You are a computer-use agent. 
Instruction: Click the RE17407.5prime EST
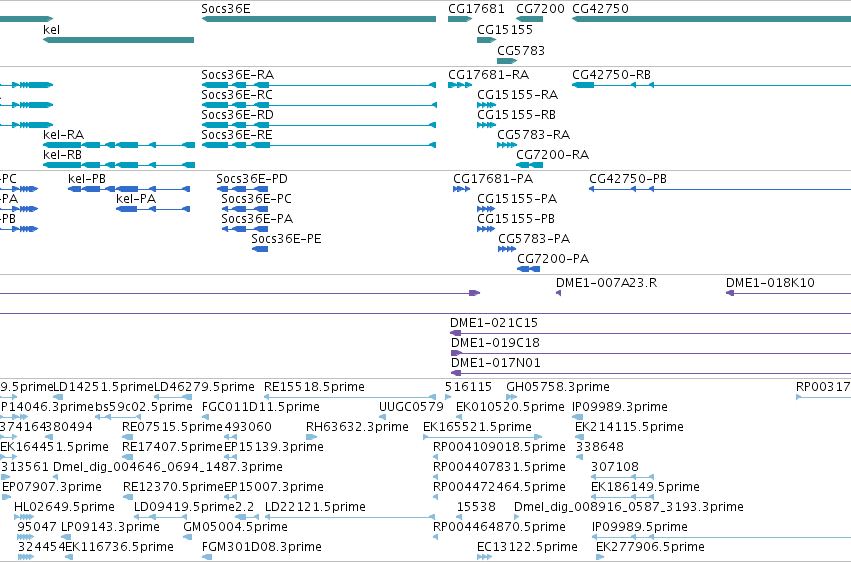tap(126, 457)
